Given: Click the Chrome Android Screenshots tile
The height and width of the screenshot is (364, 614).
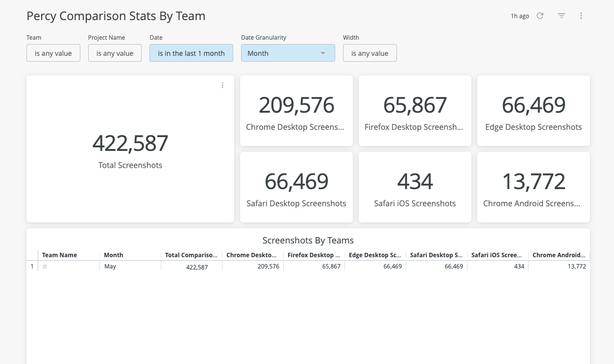Looking at the screenshot, I should click(533, 181).
